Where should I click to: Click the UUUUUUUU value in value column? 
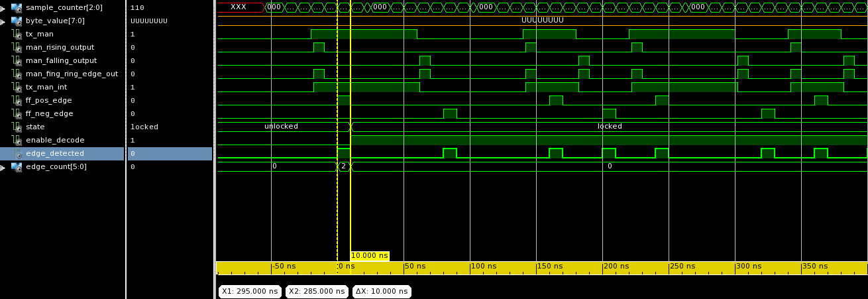click(x=148, y=21)
